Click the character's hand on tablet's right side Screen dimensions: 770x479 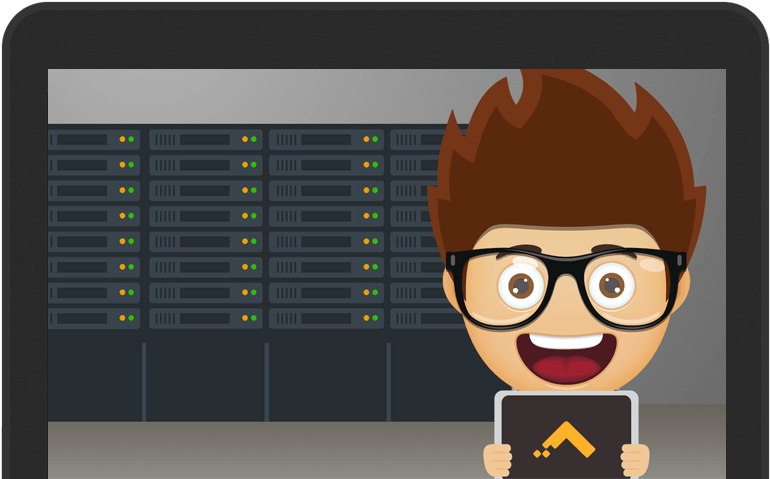point(634,459)
